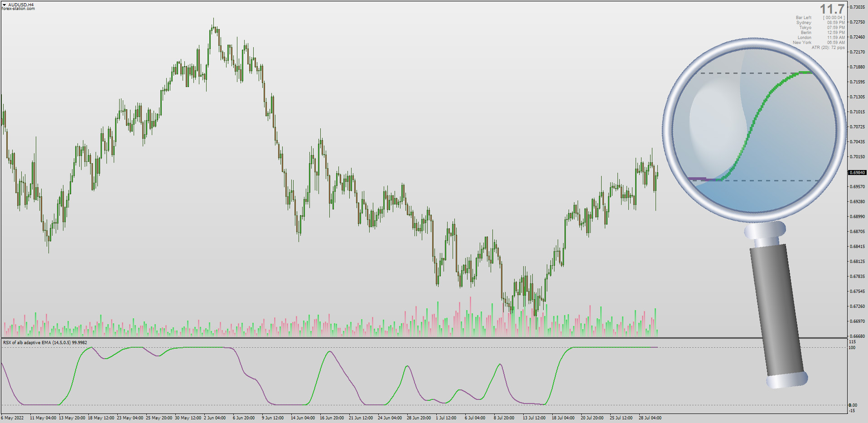The height and width of the screenshot is (423, 868).
Task: Click the 0.72170 price axis label
Action: point(858,52)
